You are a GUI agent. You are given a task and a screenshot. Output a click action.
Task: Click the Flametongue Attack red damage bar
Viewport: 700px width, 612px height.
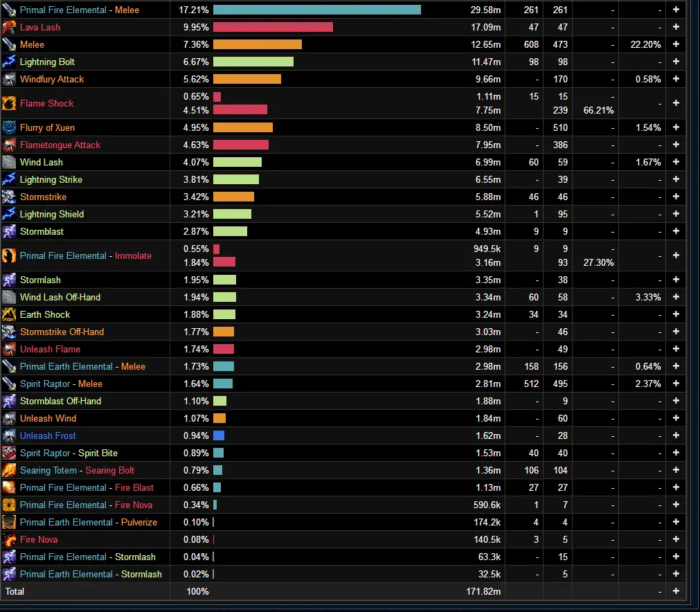pos(240,145)
